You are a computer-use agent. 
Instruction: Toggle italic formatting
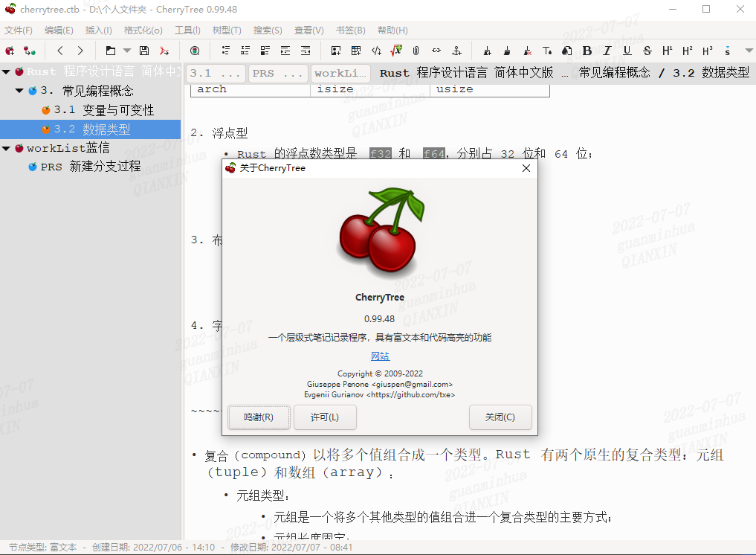coord(607,51)
